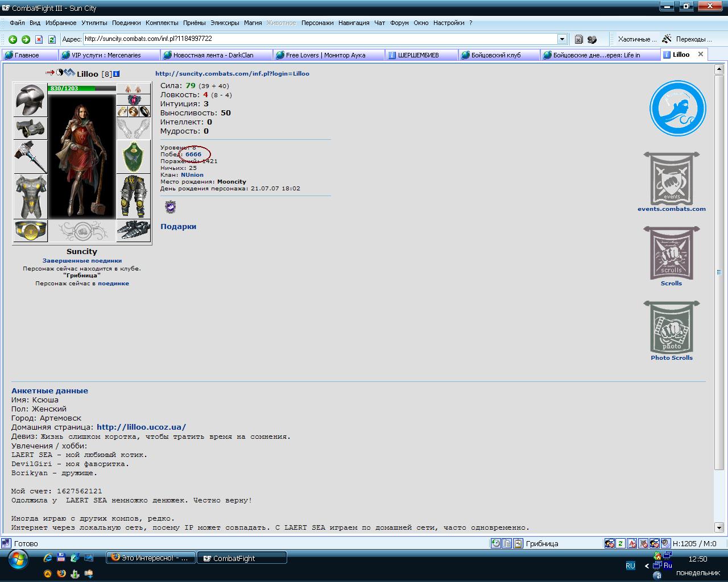
Task: Click the clan emblem icon before Lilloo
Action: point(69,73)
